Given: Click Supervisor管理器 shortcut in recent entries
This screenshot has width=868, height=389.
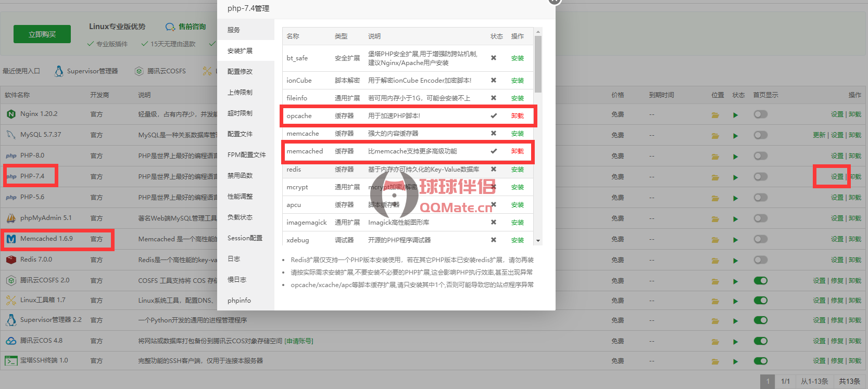Looking at the screenshot, I should click(86, 71).
